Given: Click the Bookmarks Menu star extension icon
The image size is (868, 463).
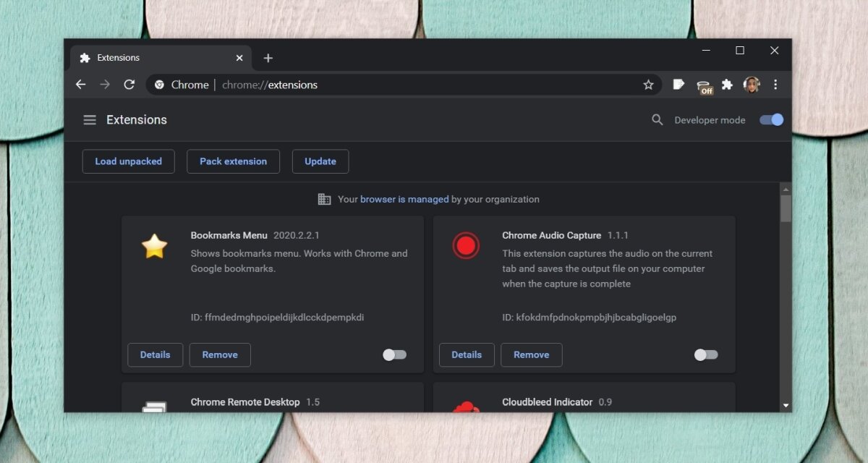Looking at the screenshot, I should click(154, 248).
